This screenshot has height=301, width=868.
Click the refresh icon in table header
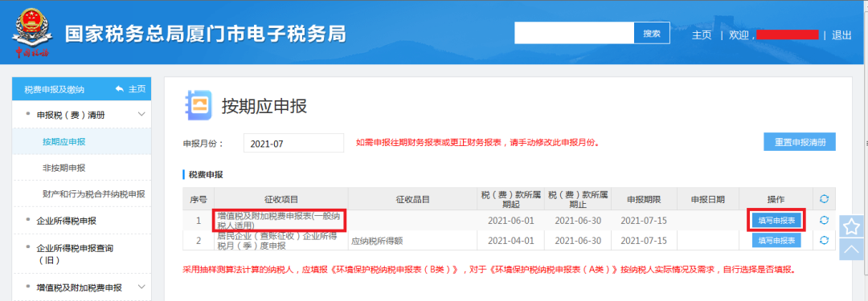click(824, 198)
